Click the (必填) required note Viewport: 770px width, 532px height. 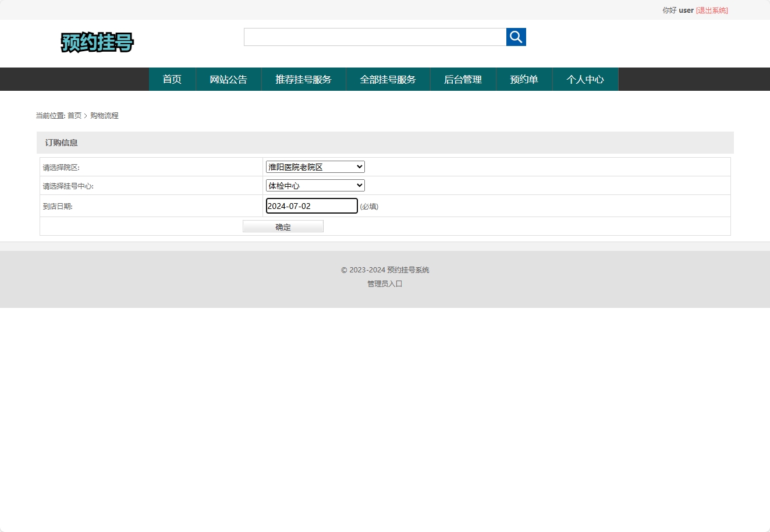point(369,207)
